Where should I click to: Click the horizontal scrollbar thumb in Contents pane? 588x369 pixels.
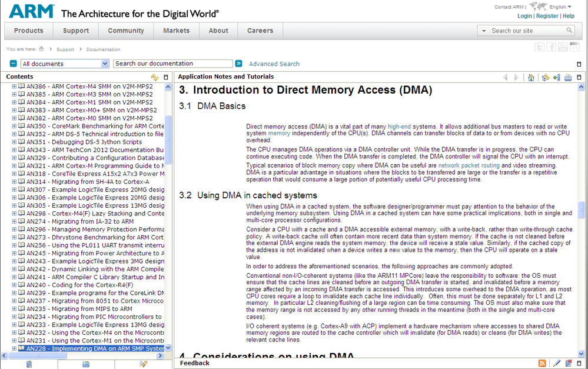click(38, 355)
